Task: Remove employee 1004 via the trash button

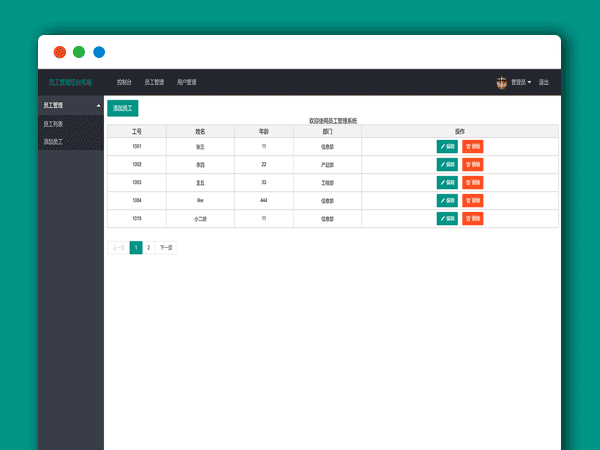Action: point(473,200)
